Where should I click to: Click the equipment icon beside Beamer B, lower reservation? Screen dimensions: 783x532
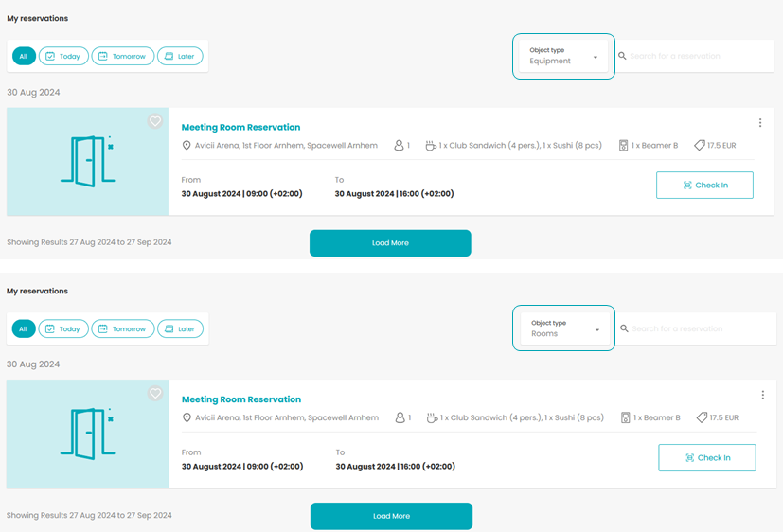[625, 417]
